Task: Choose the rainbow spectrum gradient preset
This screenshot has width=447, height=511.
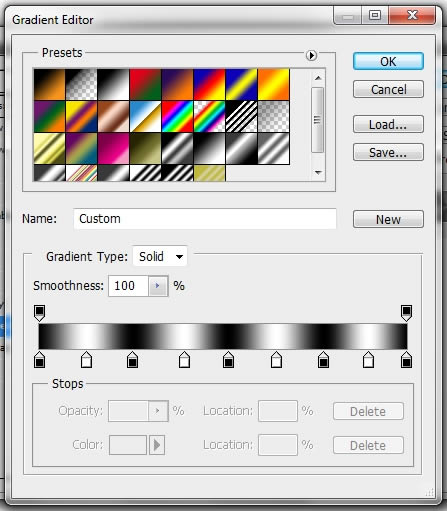Action: (177, 117)
